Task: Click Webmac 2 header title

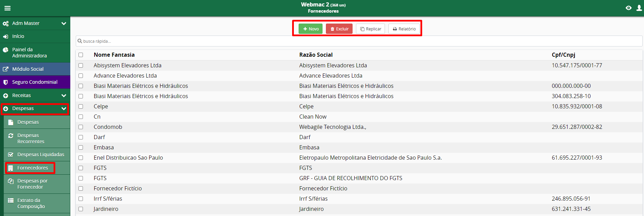Action: pos(315,4)
